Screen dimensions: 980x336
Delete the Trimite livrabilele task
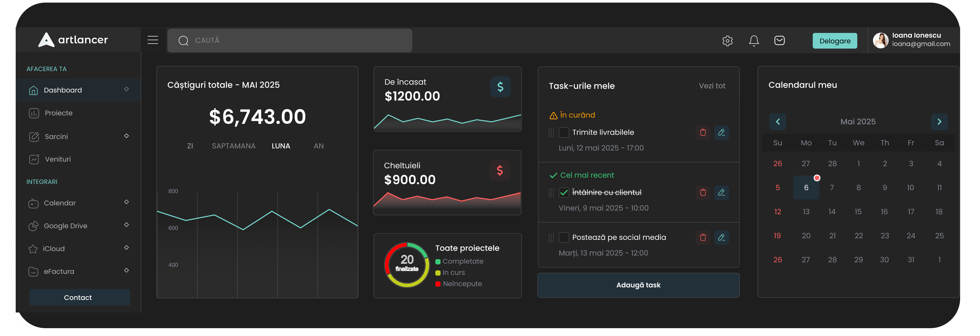tap(703, 132)
